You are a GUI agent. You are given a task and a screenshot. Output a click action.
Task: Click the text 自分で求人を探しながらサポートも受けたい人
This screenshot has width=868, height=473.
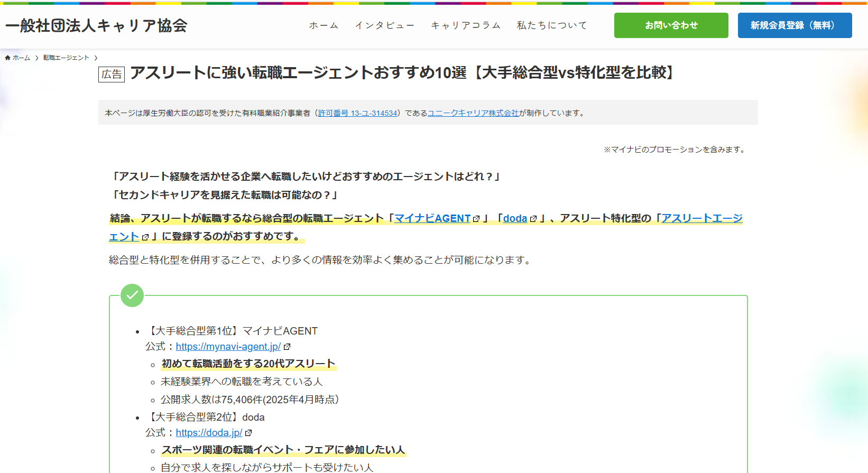tap(267, 467)
